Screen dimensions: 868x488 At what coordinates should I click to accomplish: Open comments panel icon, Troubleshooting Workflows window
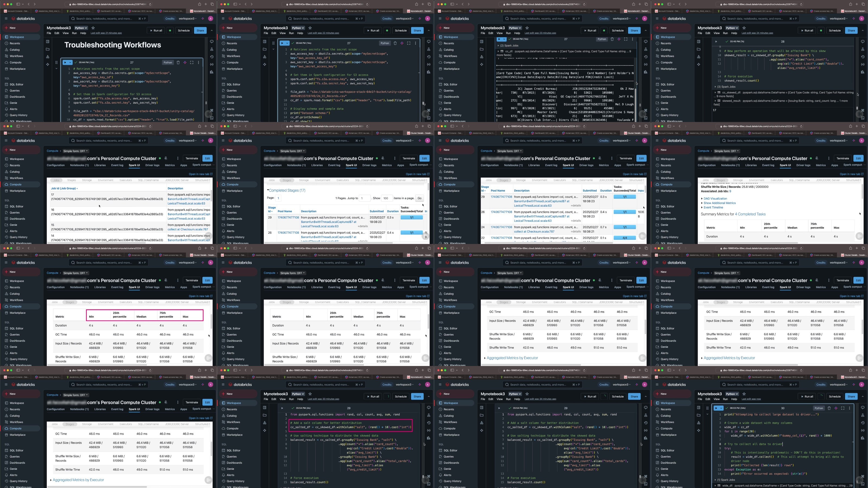212,41
